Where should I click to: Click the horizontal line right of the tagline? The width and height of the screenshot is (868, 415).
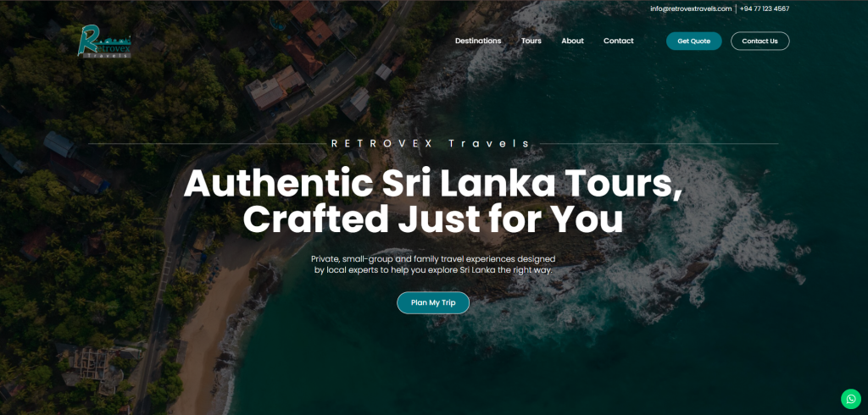pos(659,144)
